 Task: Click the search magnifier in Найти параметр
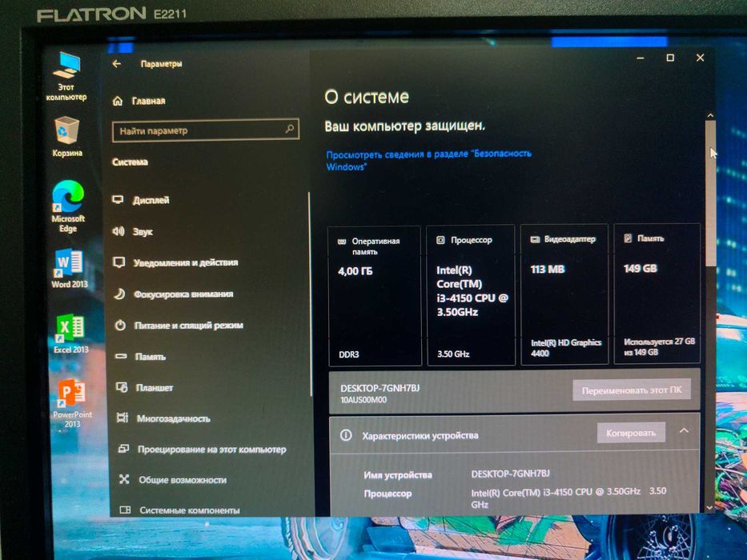pos(289,129)
